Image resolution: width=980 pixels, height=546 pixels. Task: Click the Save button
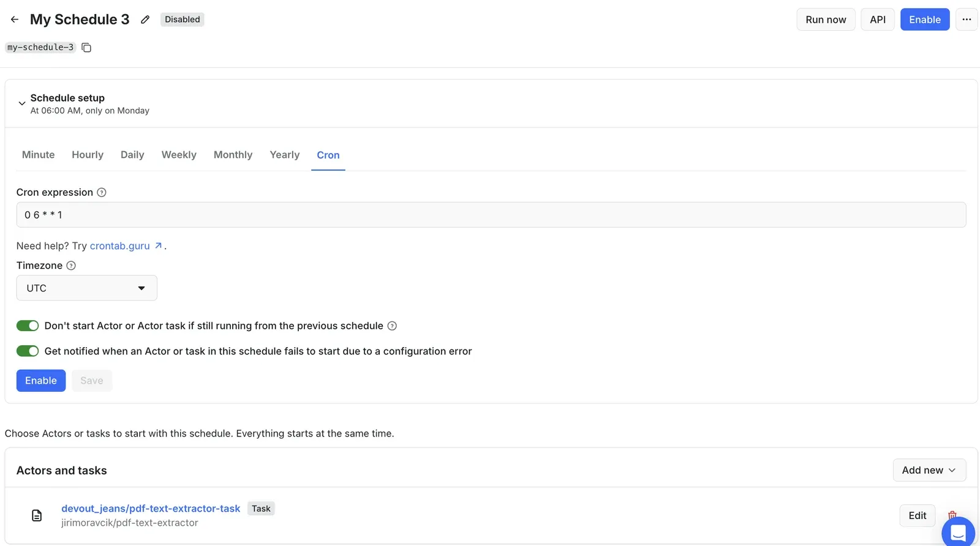click(92, 381)
